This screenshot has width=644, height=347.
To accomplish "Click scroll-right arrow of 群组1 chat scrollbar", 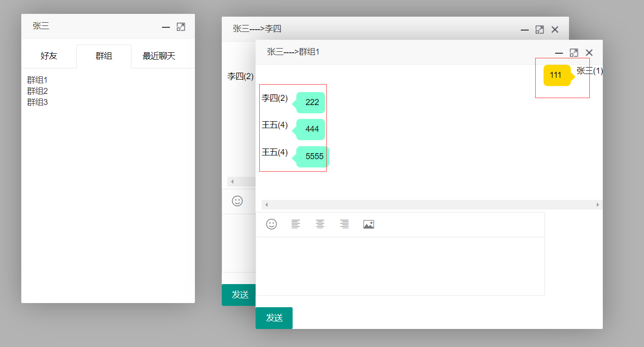I will coord(598,204).
